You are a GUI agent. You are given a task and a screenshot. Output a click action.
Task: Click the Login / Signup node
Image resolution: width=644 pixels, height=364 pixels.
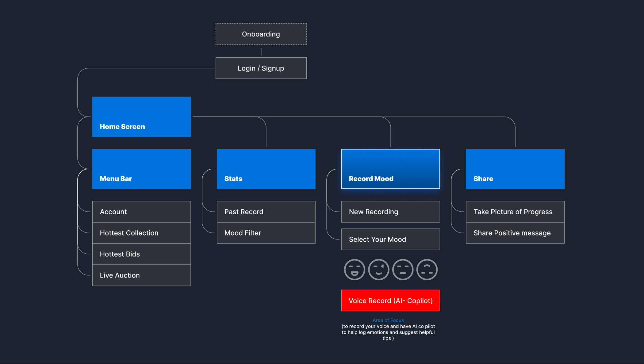point(261,68)
